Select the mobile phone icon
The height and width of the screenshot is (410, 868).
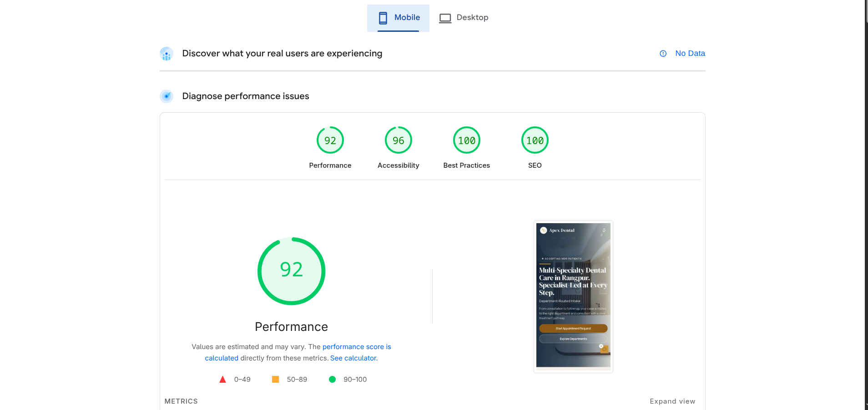pyautogui.click(x=383, y=18)
